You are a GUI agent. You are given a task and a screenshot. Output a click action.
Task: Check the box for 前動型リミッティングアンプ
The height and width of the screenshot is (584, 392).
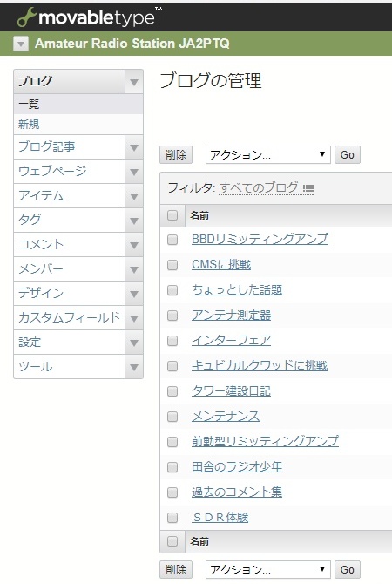tap(172, 442)
